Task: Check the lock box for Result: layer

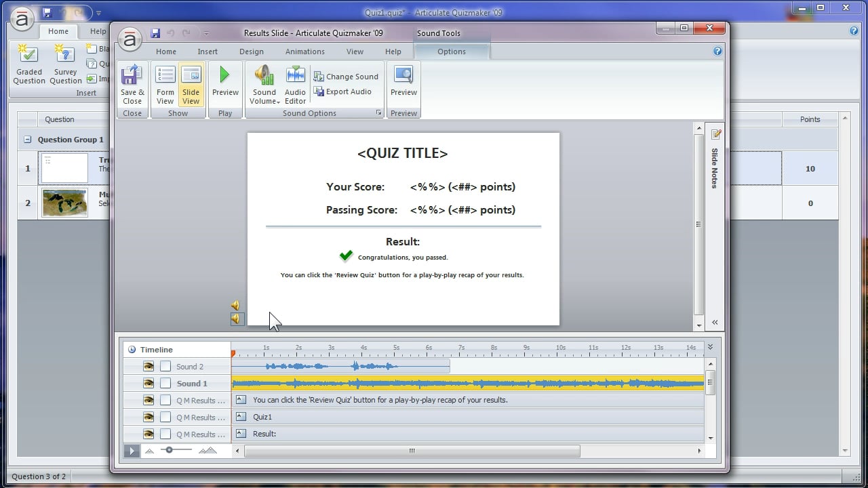Action: tap(165, 434)
